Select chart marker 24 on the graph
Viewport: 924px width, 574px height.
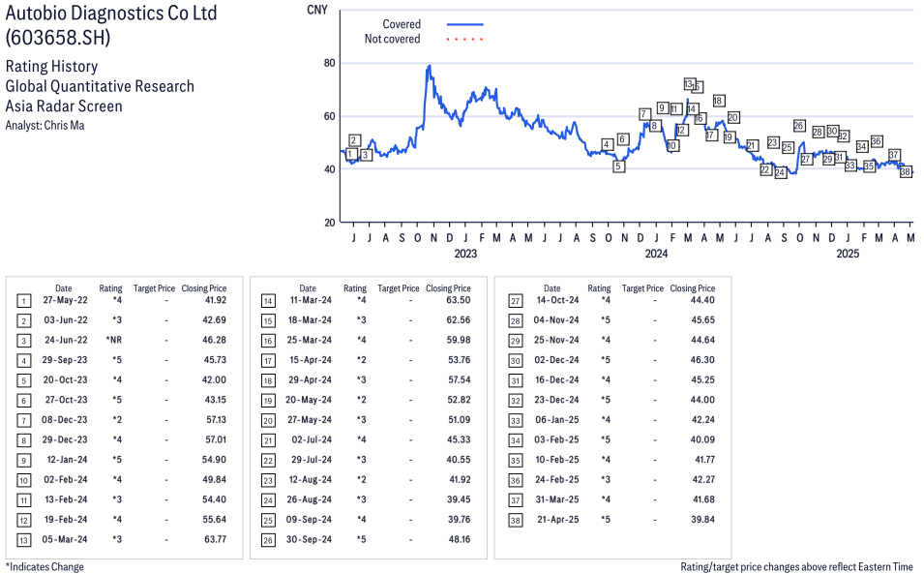tap(780, 172)
